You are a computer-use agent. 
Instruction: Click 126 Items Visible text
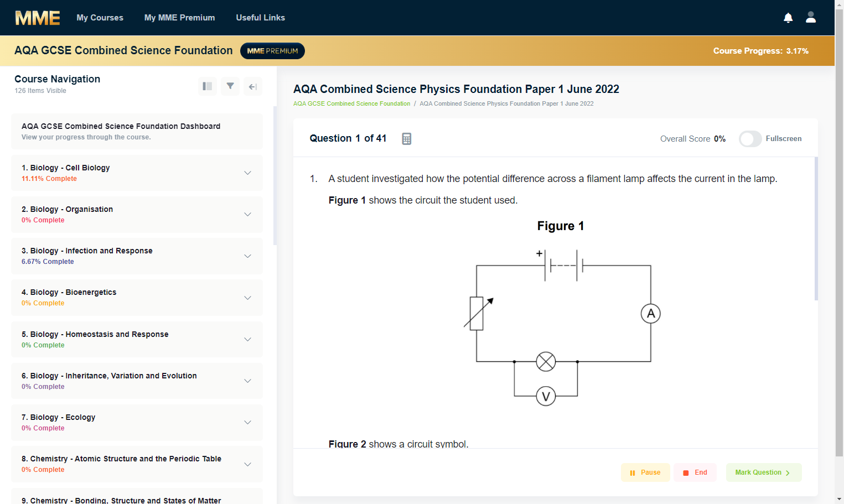coord(40,91)
